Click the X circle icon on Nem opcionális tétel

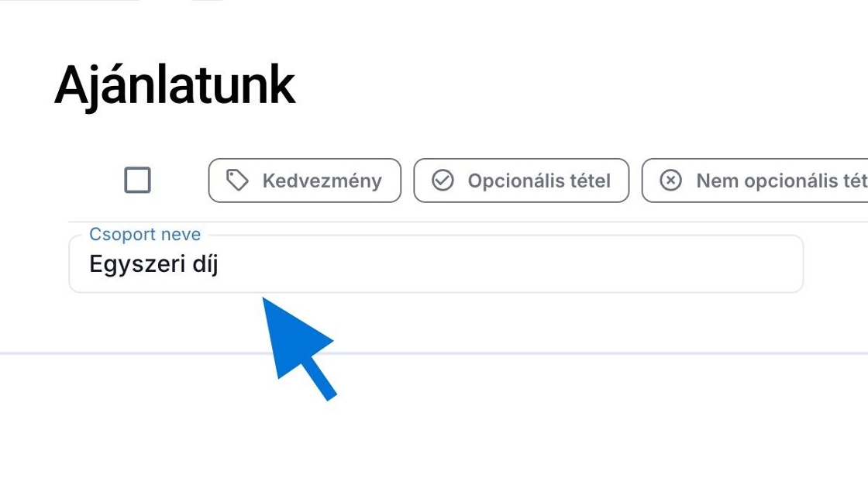[670, 181]
